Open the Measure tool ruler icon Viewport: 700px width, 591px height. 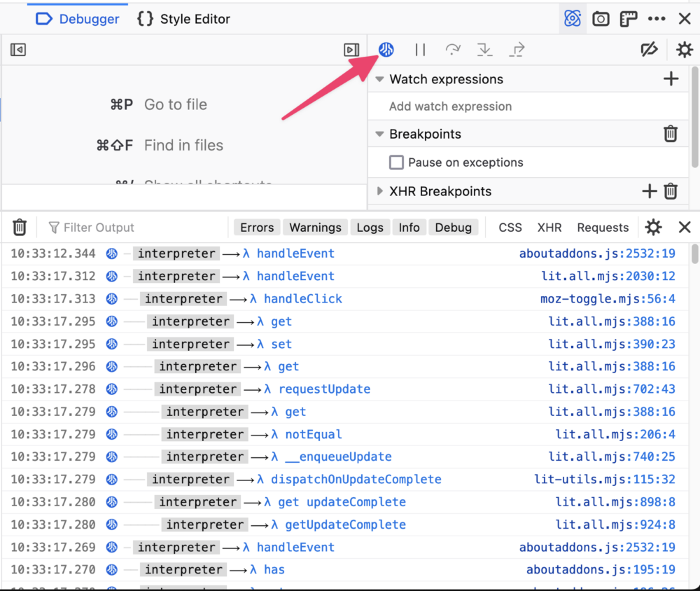[629, 19]
